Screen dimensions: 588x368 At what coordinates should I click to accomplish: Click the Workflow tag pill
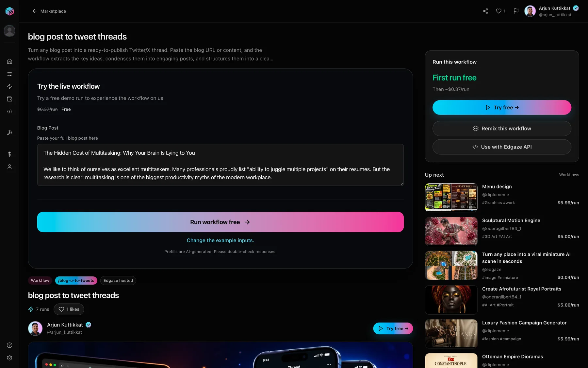point(40,281)
